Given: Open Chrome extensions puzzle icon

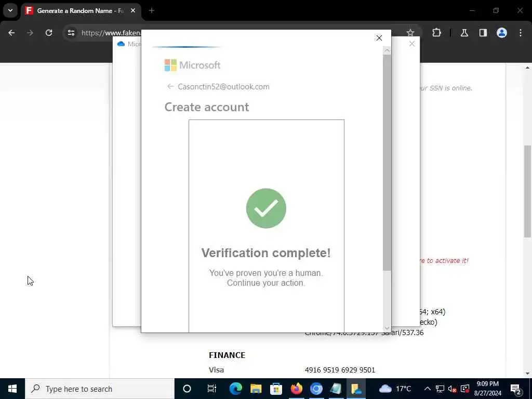Looking at the screenshot, I should pyautogui.click(x=436, y=33).
